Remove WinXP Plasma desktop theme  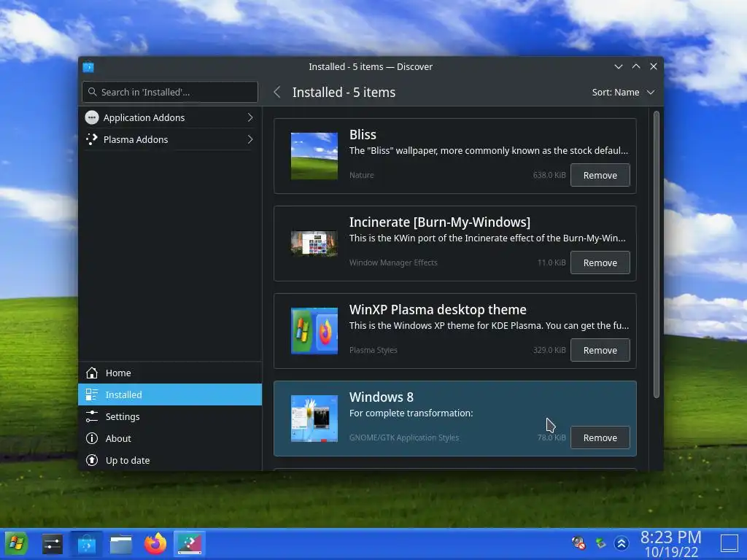[600, 351]
